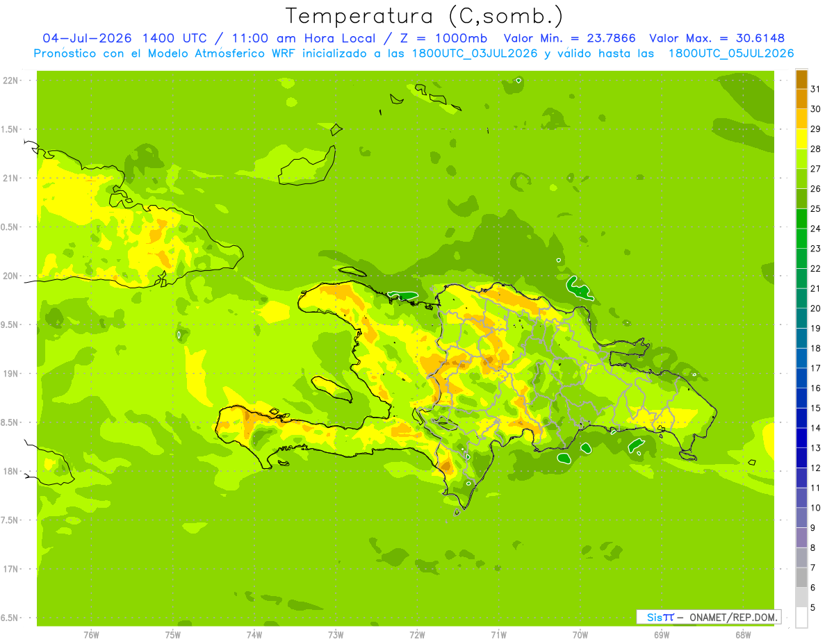Pick the lime legend swatch between 27 and 28
This screenshot has width=834, height=644.
point(801,159)
